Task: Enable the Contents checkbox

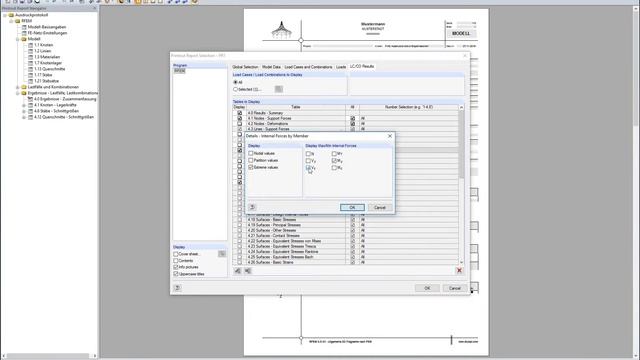Action: pyautogui.click(x=176, y=260)
